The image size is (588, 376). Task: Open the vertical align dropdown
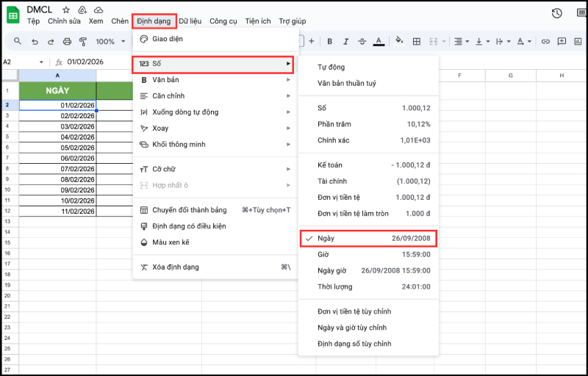[482, 42]
